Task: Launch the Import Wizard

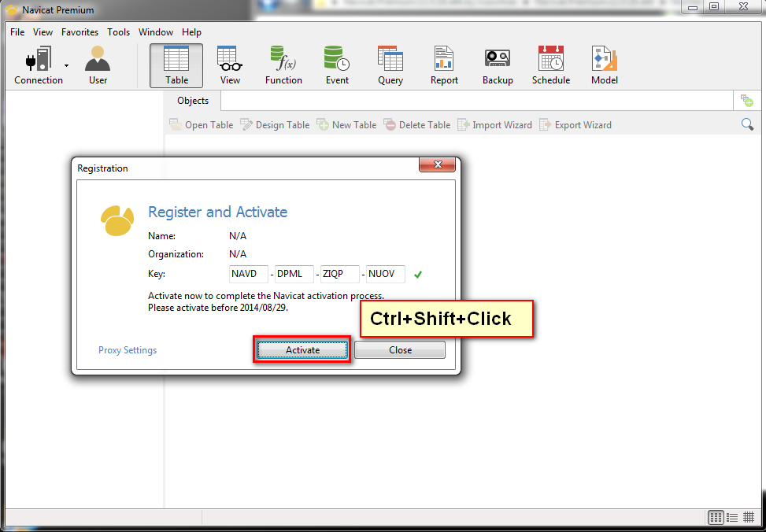Action: [x=494, y=125]
